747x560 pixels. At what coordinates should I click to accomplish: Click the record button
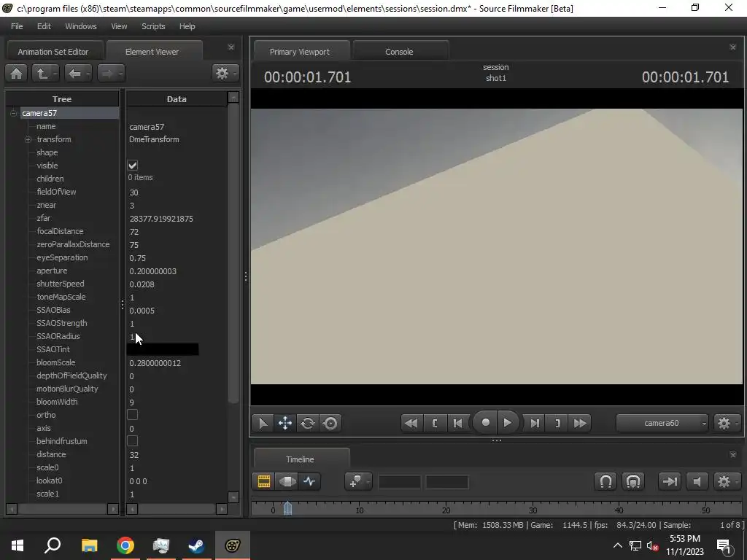485,422
